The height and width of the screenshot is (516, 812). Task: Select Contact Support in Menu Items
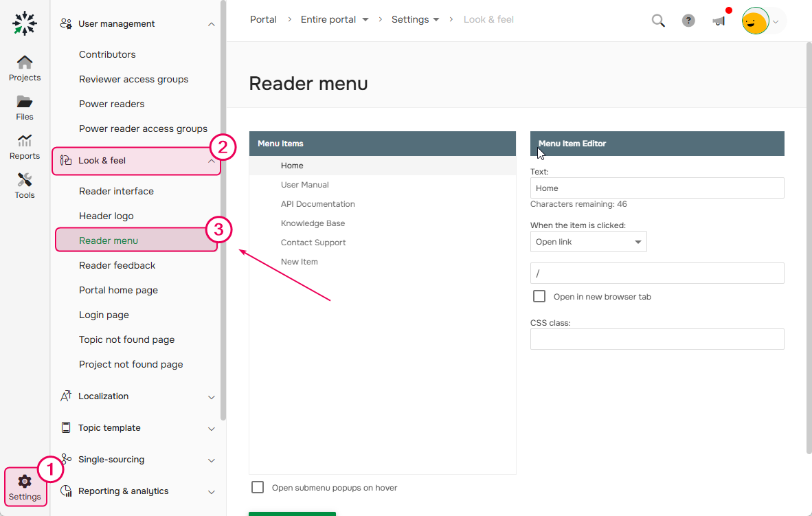(313, 242)
